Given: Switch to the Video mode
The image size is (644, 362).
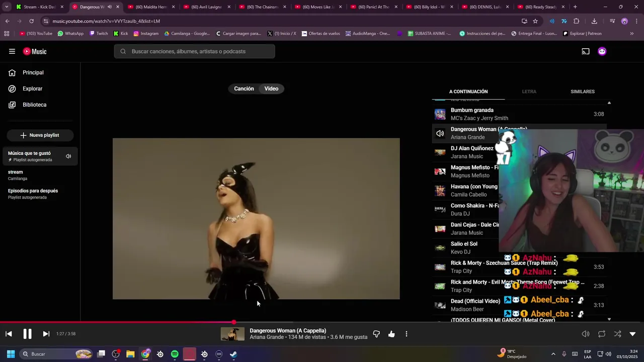Looking at the screenshot, I should [271, 88].
